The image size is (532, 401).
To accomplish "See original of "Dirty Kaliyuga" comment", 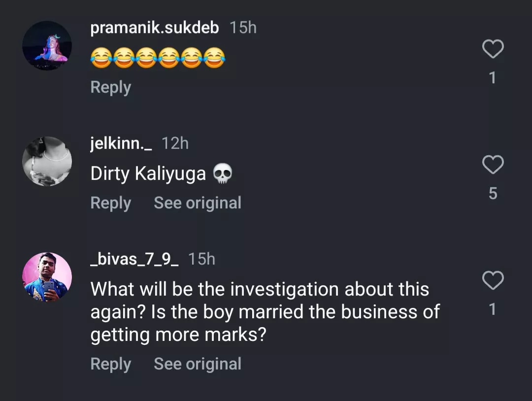I will [198, 203].
